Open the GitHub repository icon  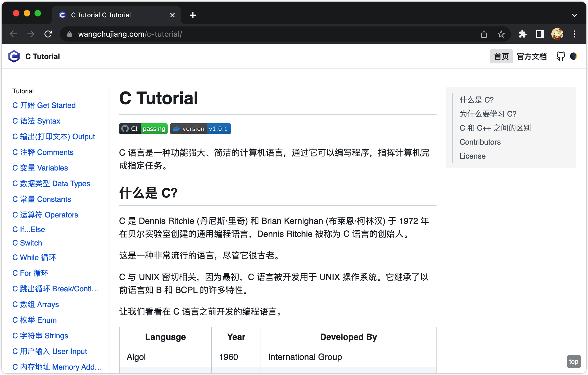tap(561, 56)
